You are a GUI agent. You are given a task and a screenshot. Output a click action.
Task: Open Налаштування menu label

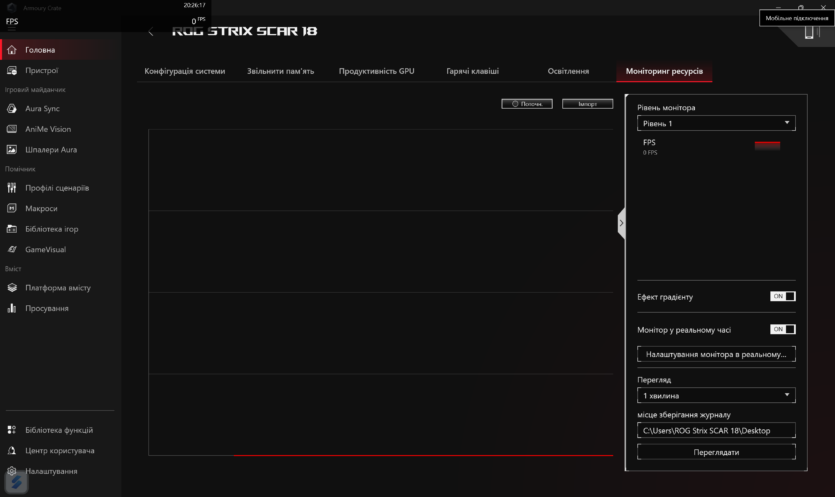tap(51, 471)
